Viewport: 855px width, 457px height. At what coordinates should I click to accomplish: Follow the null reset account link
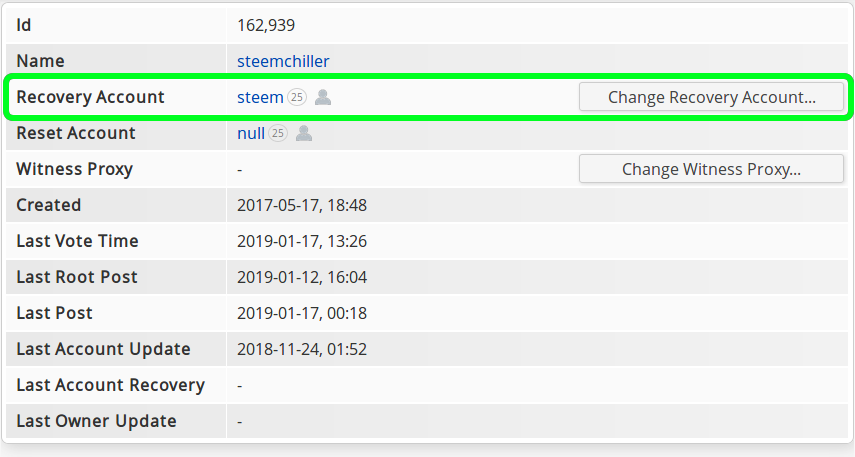tap(251, 133)
